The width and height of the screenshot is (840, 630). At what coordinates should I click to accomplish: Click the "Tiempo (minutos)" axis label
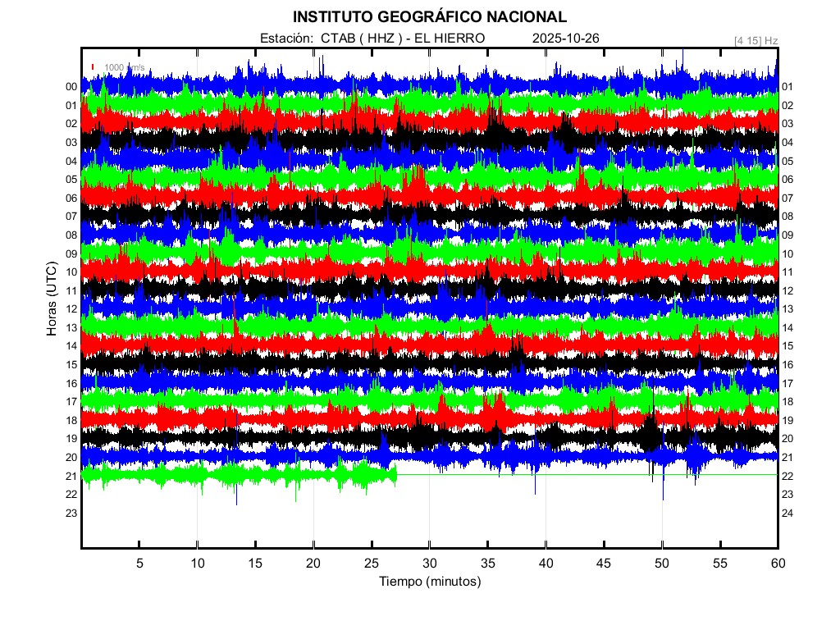pos(429,582)
